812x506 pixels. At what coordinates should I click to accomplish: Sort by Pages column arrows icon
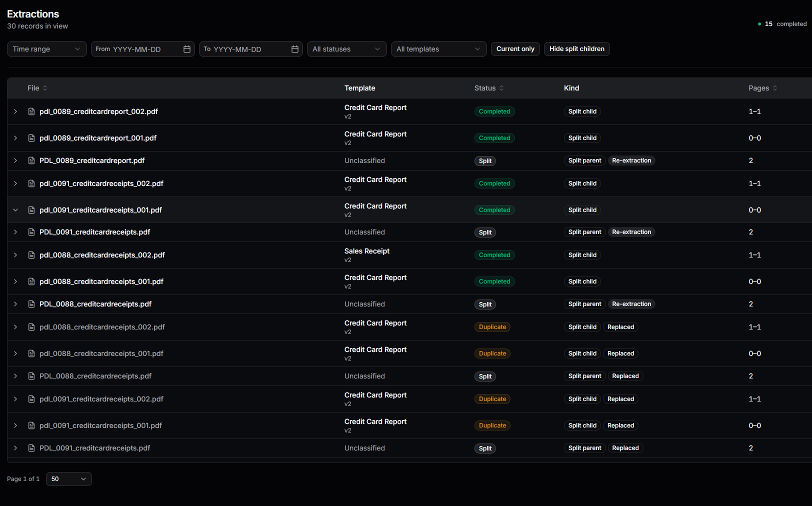point(775,88)
